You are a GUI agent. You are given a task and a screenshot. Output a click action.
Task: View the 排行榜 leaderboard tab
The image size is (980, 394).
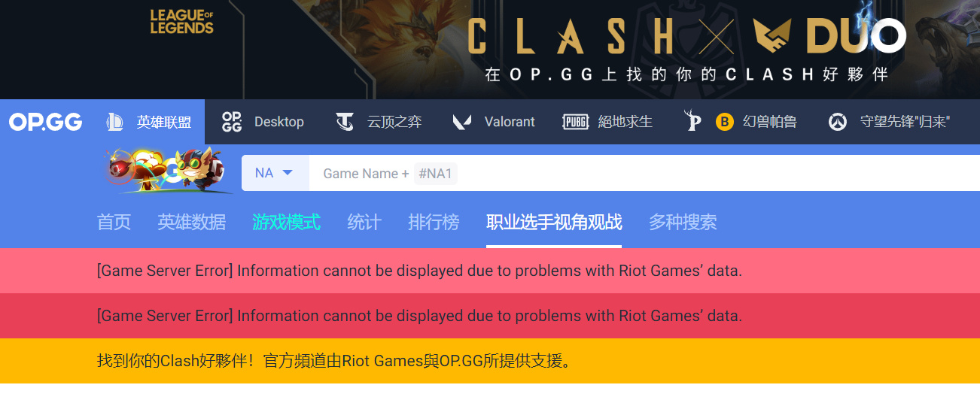click(434, 222)
